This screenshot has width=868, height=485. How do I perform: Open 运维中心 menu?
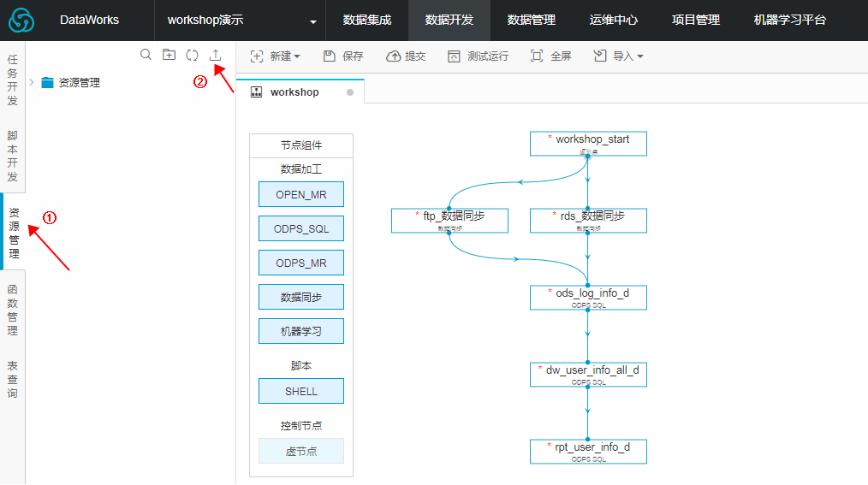[614, 20]
